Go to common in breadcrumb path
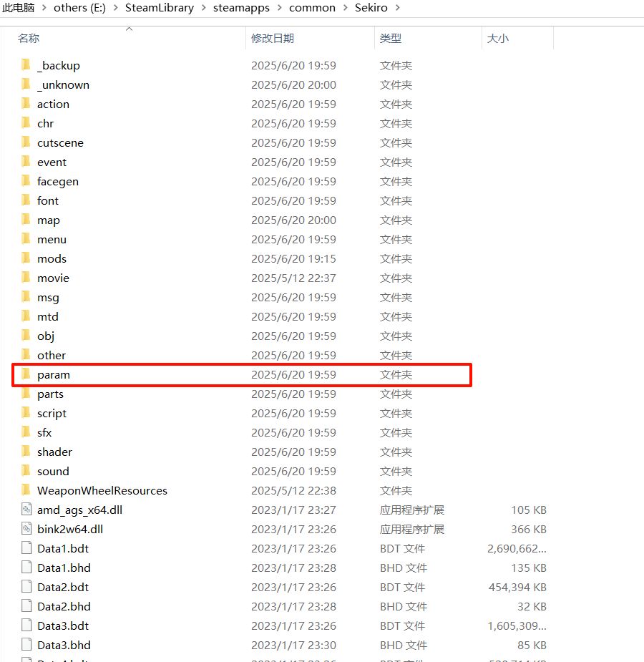Image resolution: width=644 pixels, height=662 pixels. tap(312, 8)
